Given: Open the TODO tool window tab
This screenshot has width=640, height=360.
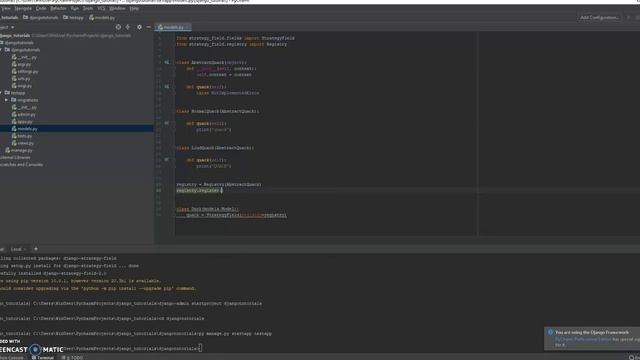Looking at the screenshot, I should [72, 358].
